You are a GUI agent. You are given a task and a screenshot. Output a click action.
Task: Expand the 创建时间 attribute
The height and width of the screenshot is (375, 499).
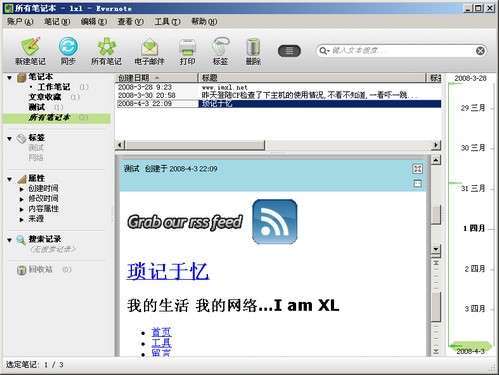pyautogui.click(x=22, y=189)
